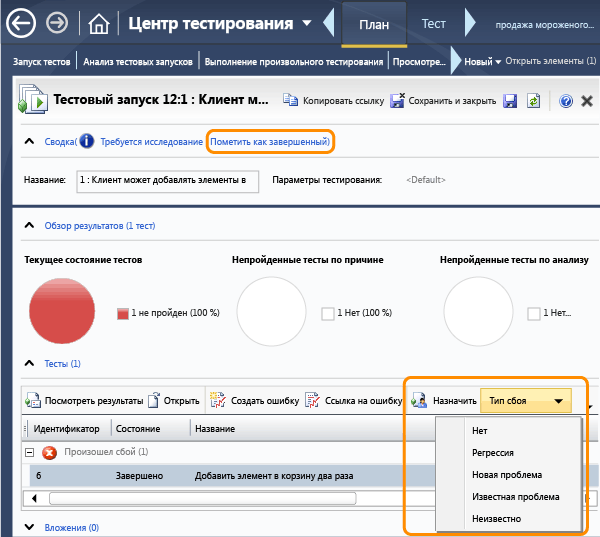Image resolution: width=600 pixels, height=537 pixels.
Task: Open Анализ тестовых запусков section
Action: [138, 62]
